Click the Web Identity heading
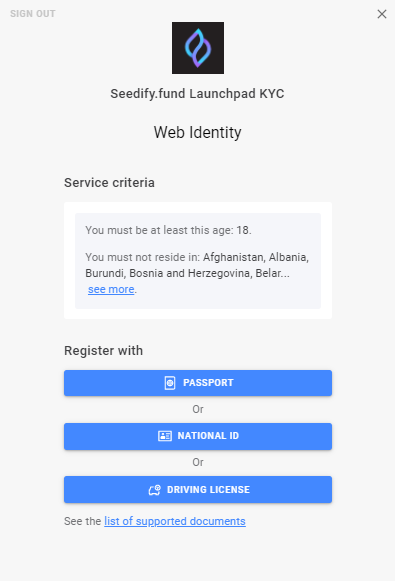Screen dimensions: 395x581 click(x=198, y=132)
